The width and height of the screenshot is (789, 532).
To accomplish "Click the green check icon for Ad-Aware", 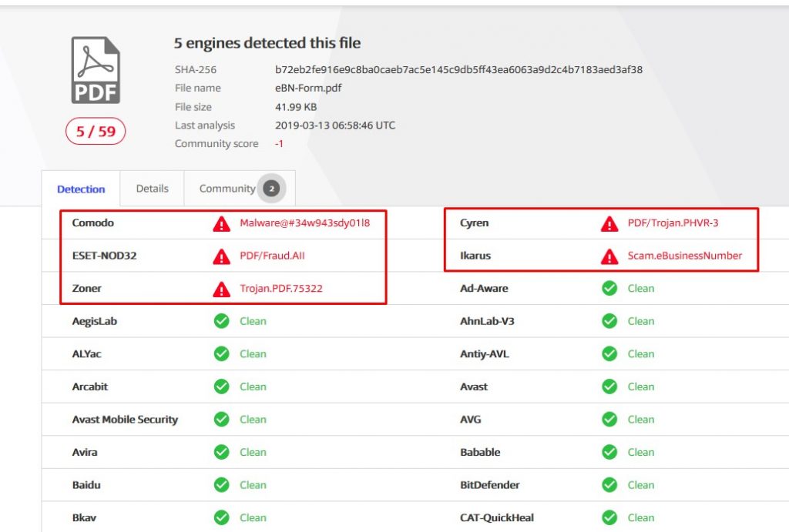I will (609, 288).
